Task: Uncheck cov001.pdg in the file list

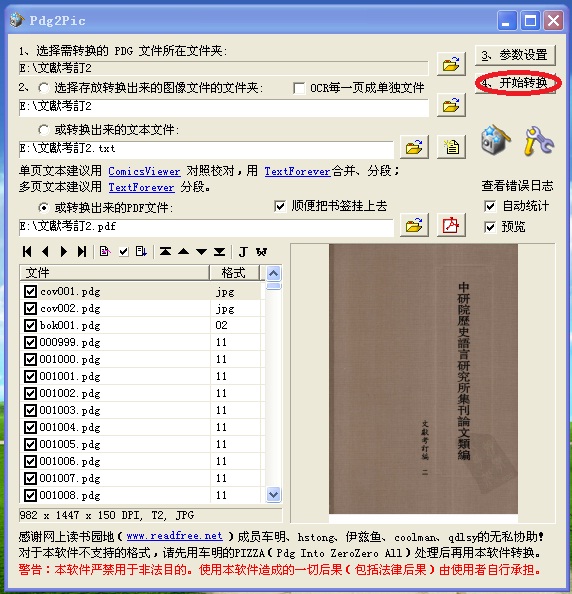Action: pyautogui.click(x=30, y=291)
